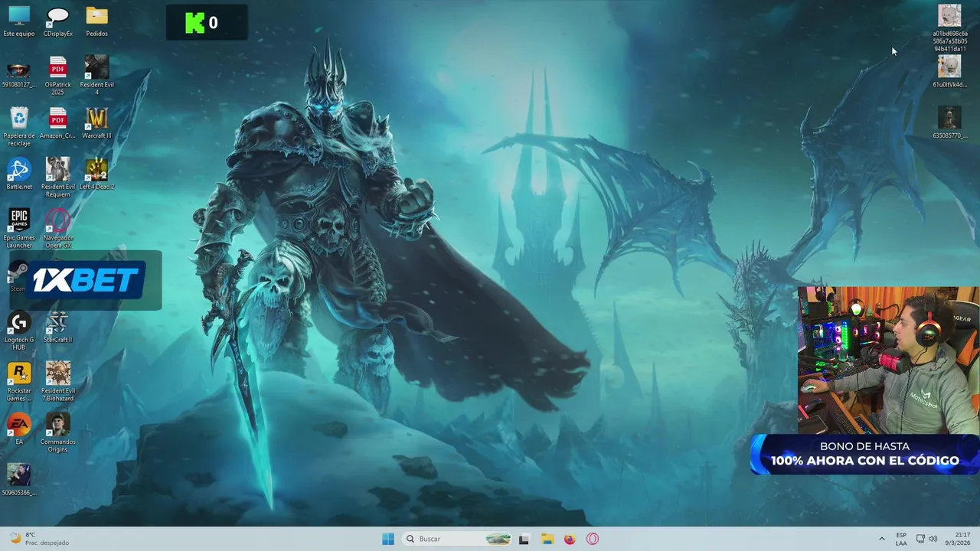Launch Commandos Origins shortcut
Image resolution: width=980 pixels, height=551 pixels.
[x=58, y=433]
